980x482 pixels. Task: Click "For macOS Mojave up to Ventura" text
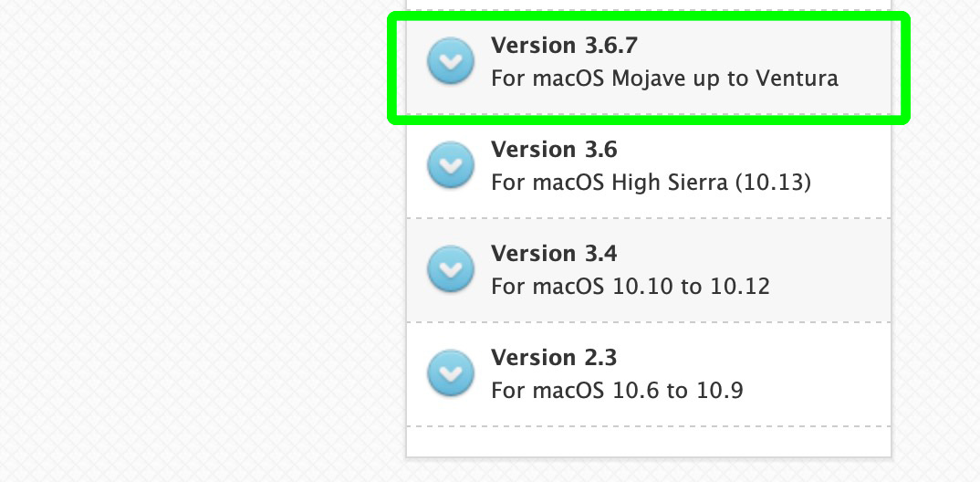(x=664, y=79)
